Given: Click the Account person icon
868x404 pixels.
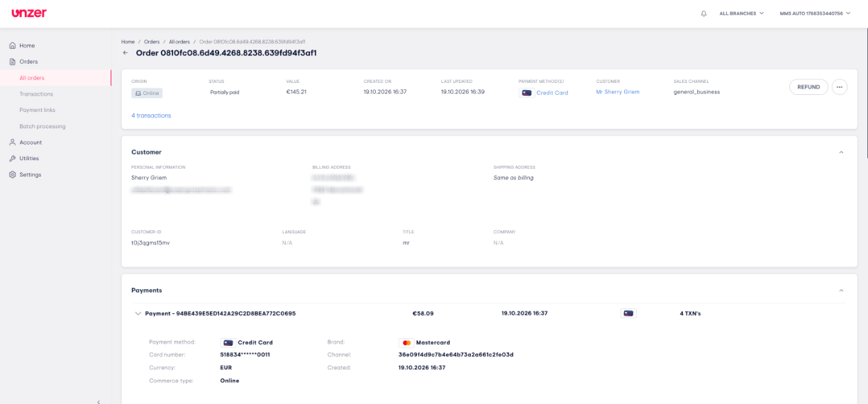Looking at the screenshot, I should pyautogui.click(x=13, y=142).
